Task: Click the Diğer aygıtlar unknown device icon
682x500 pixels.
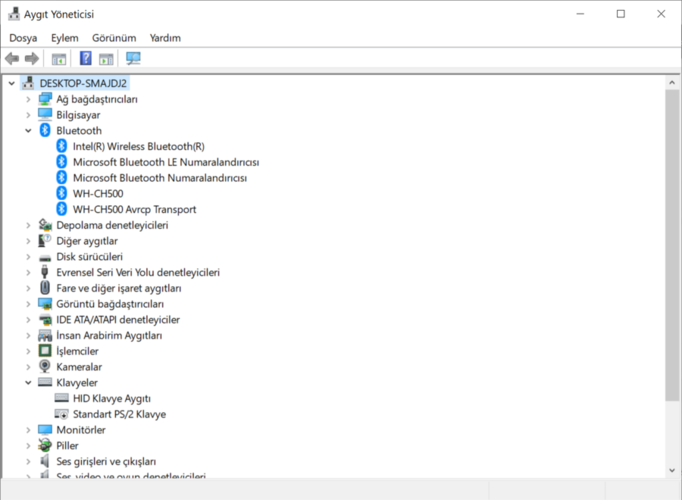Action: [x=45, y=240]
